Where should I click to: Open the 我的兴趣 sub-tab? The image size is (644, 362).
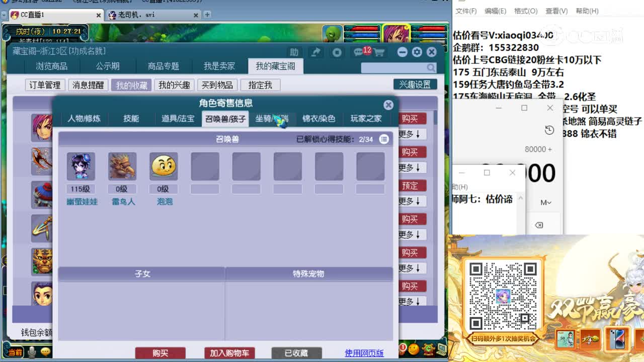pyautogui.click(x=174, y=85)
